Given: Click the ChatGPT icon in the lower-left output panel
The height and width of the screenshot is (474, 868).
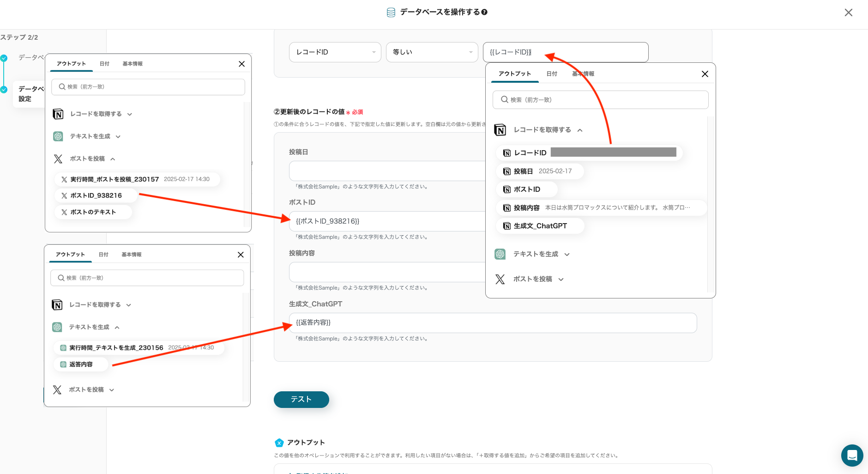Looking at the screenshot, I should coord(57,327).
